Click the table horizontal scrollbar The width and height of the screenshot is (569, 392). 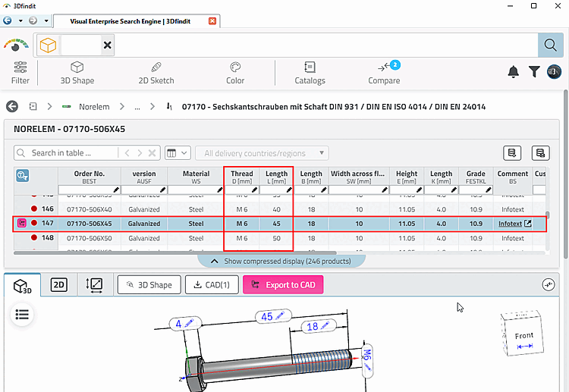(x=175, y=252)
